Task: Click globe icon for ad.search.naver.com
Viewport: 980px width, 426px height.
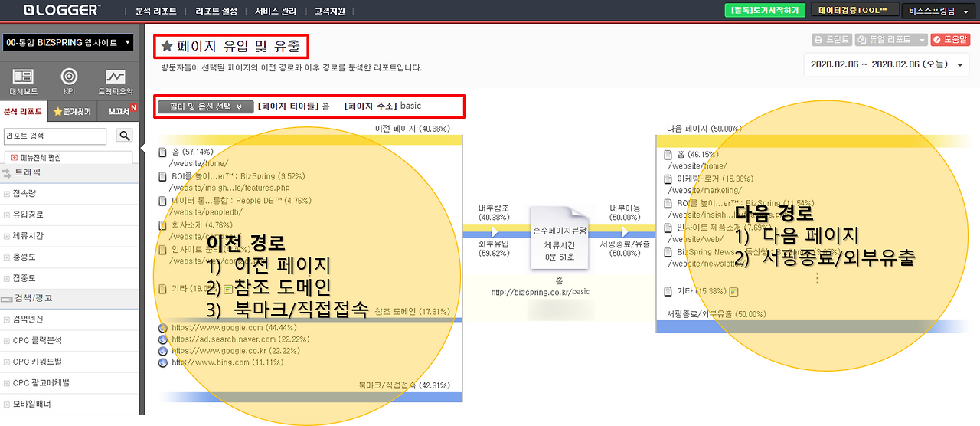Action: pyautogui.click(x=162, y=339)
